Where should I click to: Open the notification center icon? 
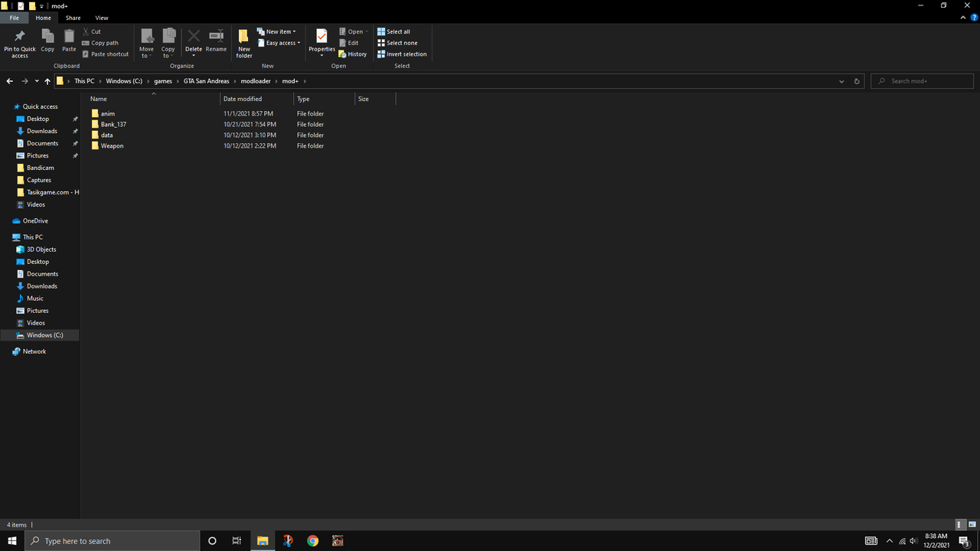point(965,541)
